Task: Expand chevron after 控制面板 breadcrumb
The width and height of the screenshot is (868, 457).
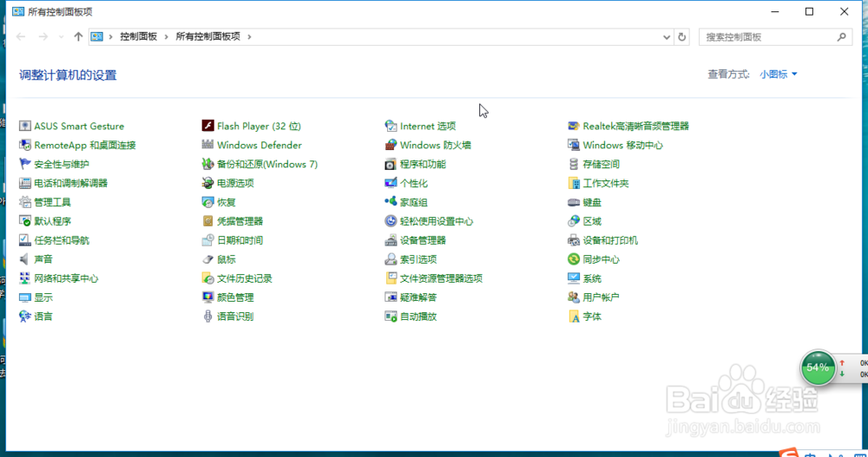Action: point(166,36)
